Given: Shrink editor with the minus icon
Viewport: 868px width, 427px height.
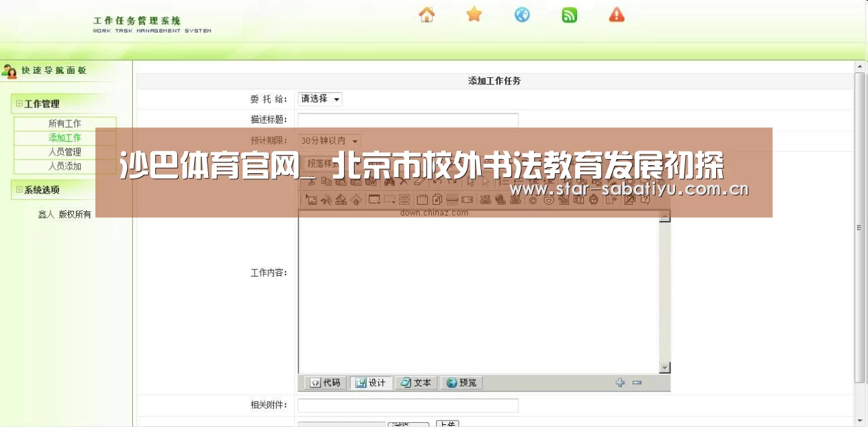Looking at the screenshot, I should tap(637, 383).
